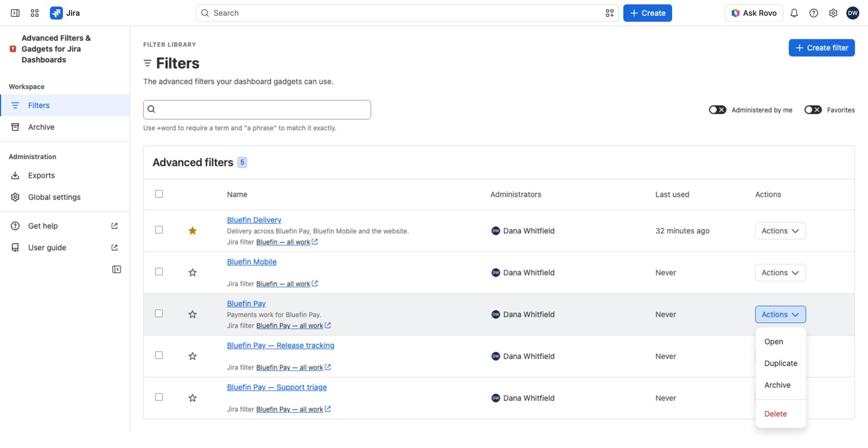Tick the Support triage row checkbox
Image resolution: width=868 pixels, height=448 pixels.
click(159, 397)
